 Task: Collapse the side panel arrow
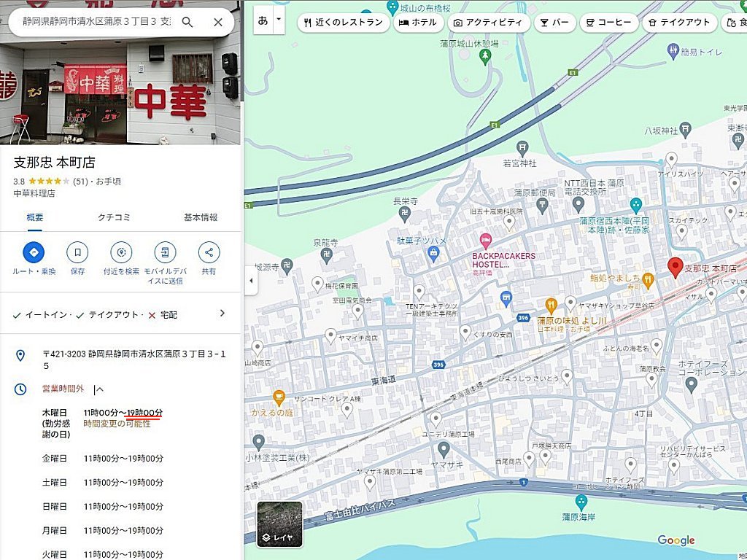251,281
